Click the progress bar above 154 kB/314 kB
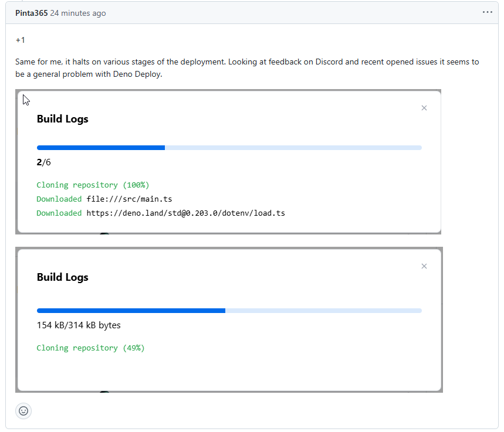The width and height of the screenshot is (504, 432). 229,311
